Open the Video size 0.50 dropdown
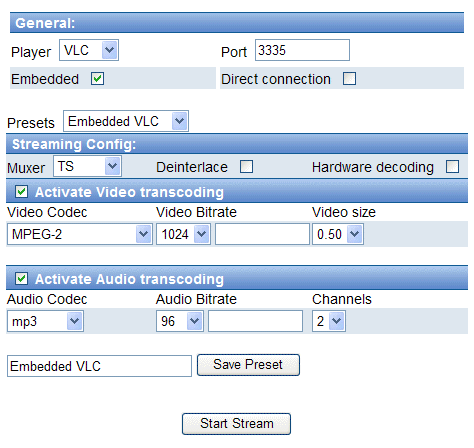Screen dimensions: 474x448 coord(338,234)
